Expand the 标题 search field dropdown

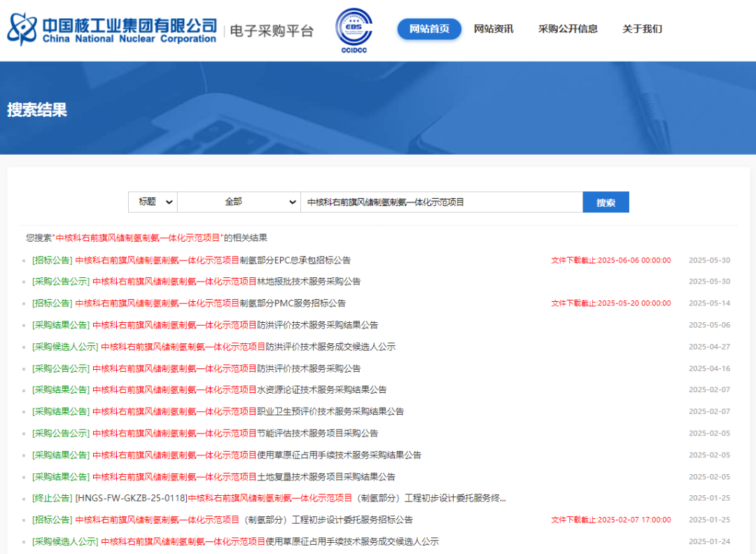tap(153, 202)
